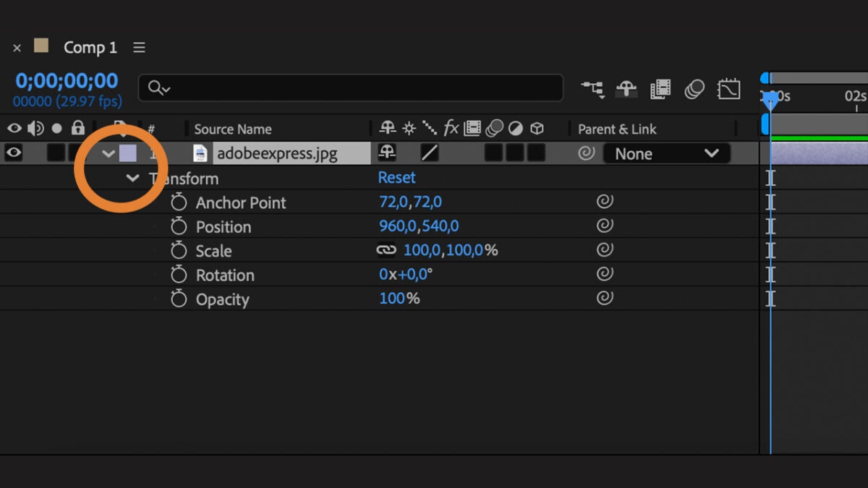Enable motion blur for the composition

694,89
